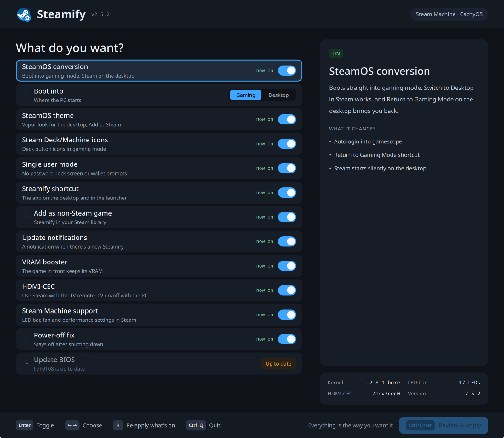
Task: Click 'Everything is the way you want it' status
Action: tap(350, 425)
